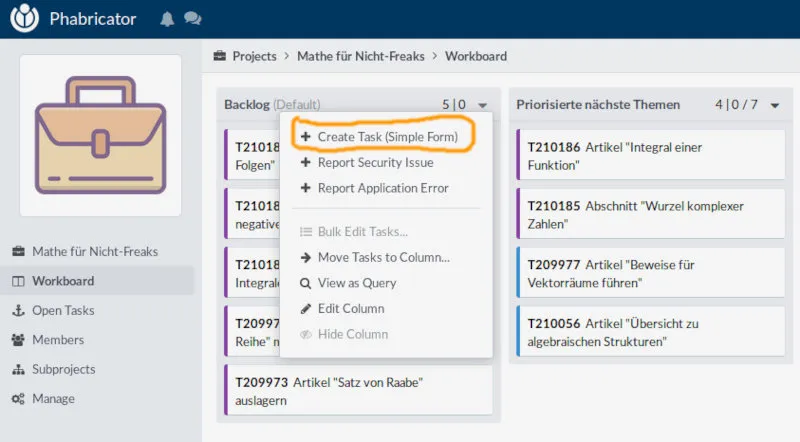800x442 pixels.
Task: Click the briefcase project image
Action: [100, 135]
